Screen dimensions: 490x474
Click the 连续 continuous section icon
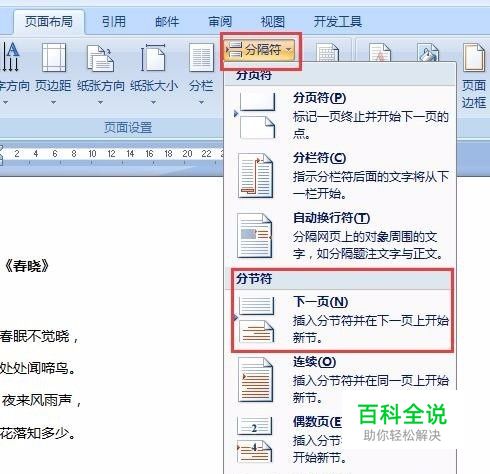click(x=256, y=379)
